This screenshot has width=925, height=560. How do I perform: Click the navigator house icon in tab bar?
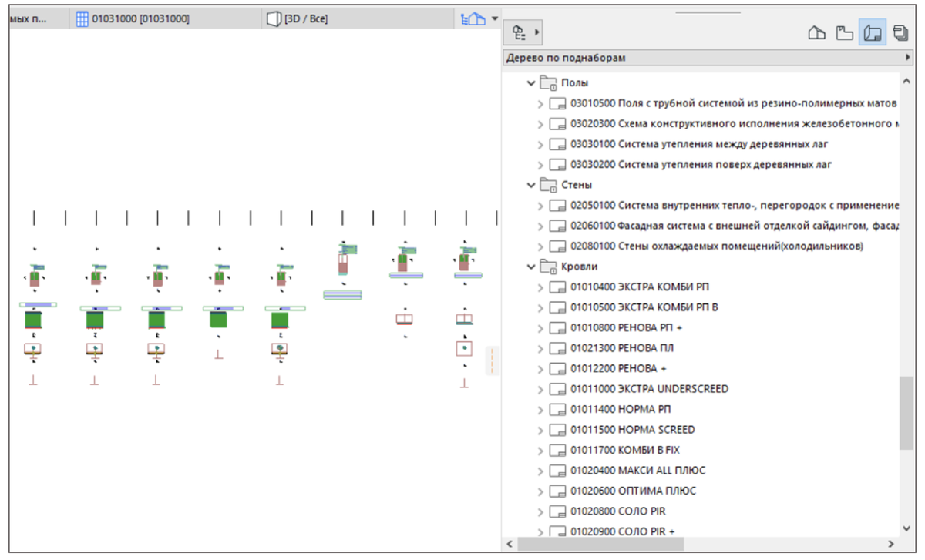[x=473, y=18]
